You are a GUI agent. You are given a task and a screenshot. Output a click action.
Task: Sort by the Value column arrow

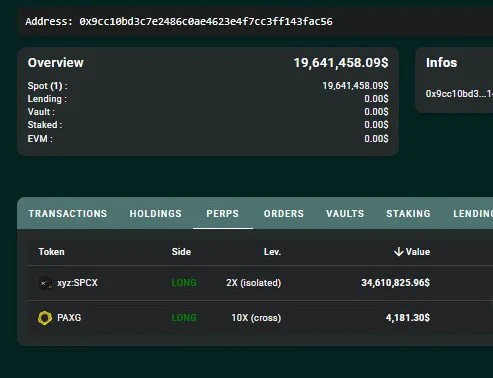click(x=398, y=252)
